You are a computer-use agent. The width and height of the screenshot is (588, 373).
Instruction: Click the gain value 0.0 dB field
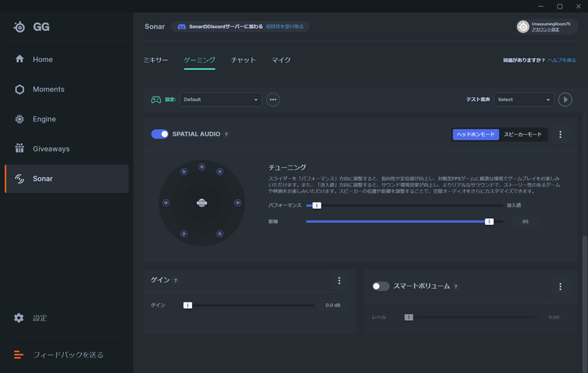click(333, 305)
